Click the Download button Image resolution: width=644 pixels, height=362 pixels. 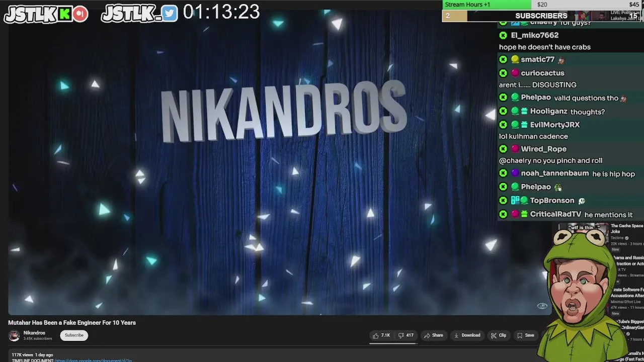pyautogui.click(x=467, y=335)
